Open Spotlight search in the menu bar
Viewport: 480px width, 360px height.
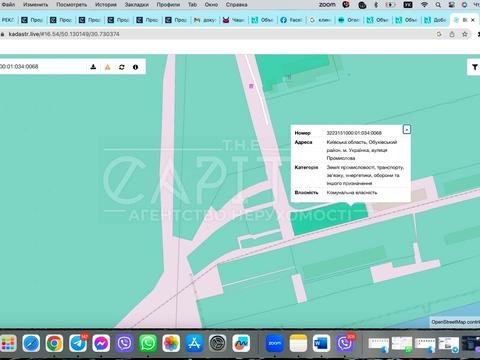438,5
